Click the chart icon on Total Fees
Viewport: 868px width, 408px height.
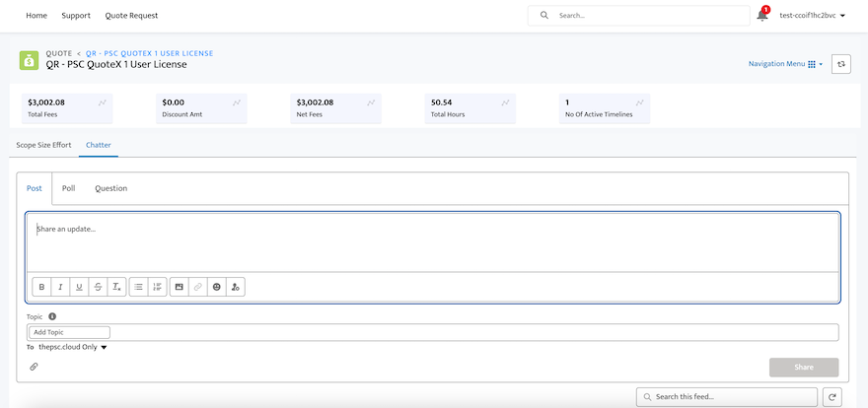tap(103, 102)
